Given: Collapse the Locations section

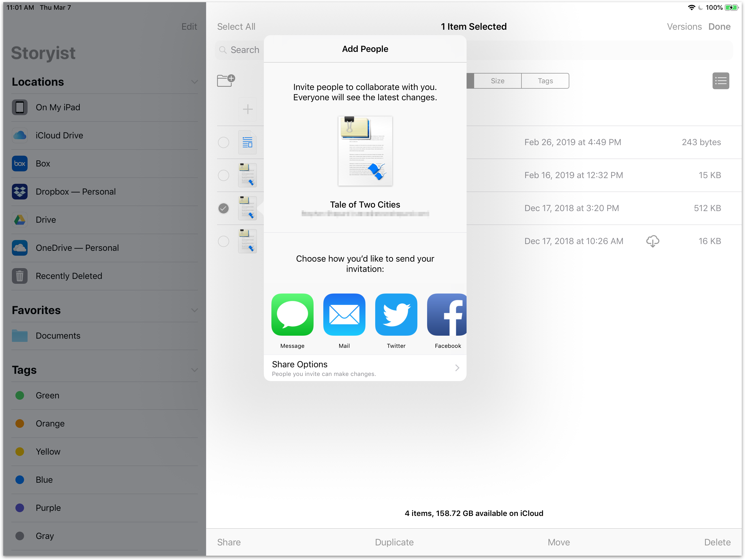Looking at the screenshot, I should [x=194, y=82].
